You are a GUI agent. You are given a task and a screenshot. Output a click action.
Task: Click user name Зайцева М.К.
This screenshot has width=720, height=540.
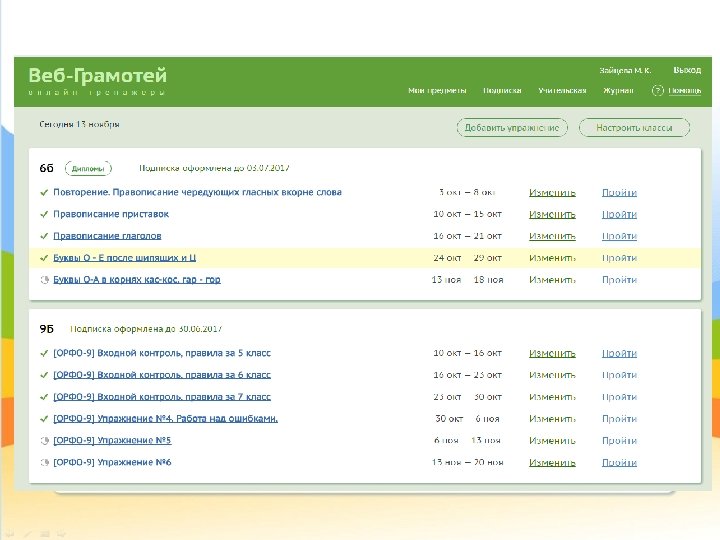pyautogui.click(x=625, y=70)
